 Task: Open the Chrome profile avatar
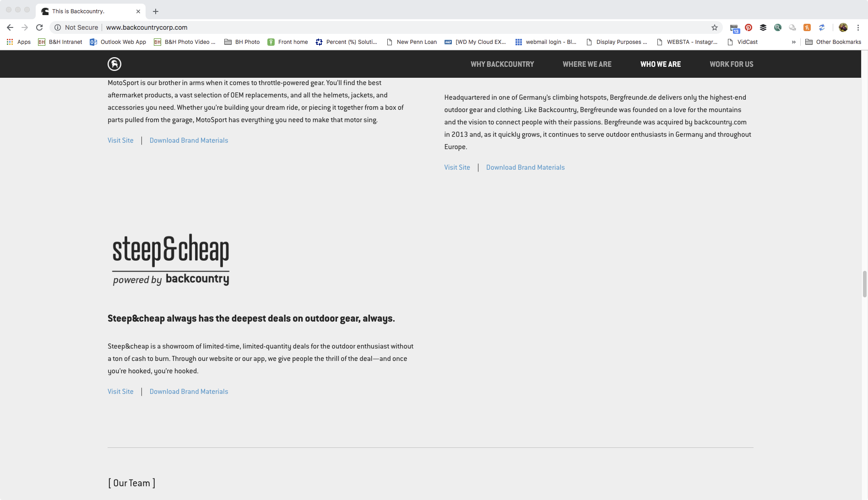[843, 27]
